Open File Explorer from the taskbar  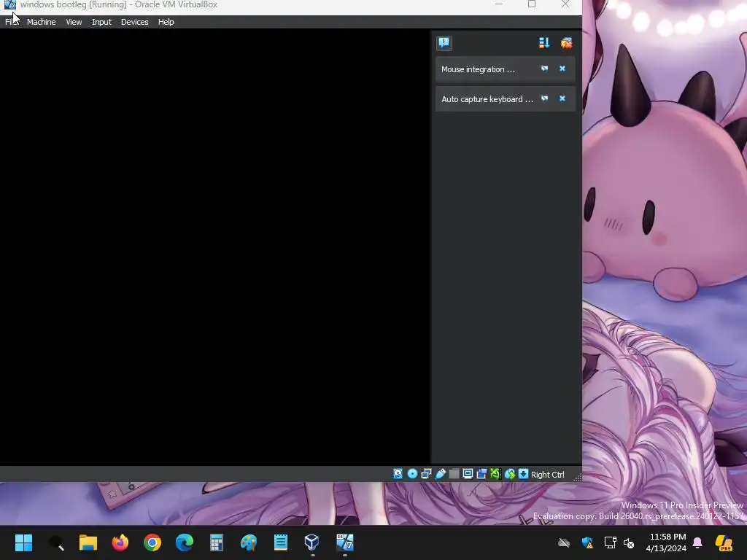click(x=88, y=542)
